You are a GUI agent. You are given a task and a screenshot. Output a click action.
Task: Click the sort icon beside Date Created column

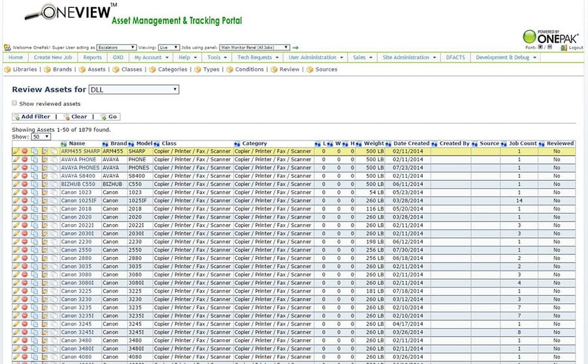click(388, 144)
